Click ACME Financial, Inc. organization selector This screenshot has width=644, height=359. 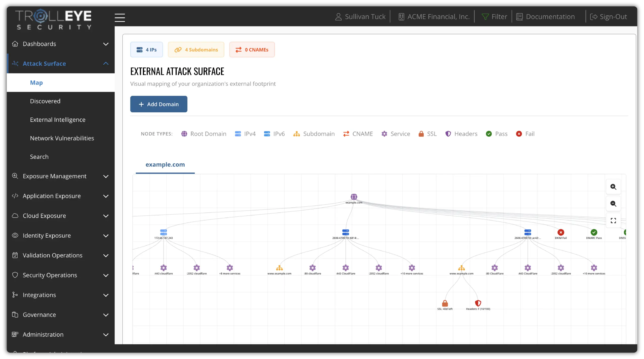[x=434, y=17]
